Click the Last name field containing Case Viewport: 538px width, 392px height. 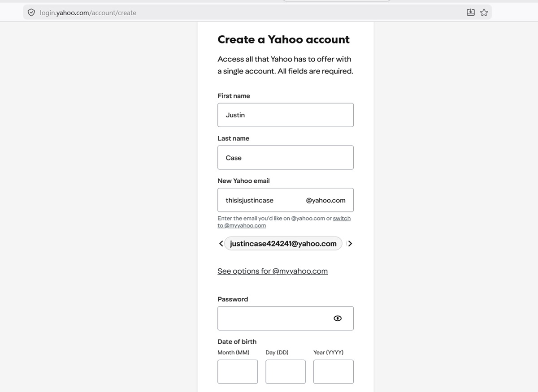285,157
